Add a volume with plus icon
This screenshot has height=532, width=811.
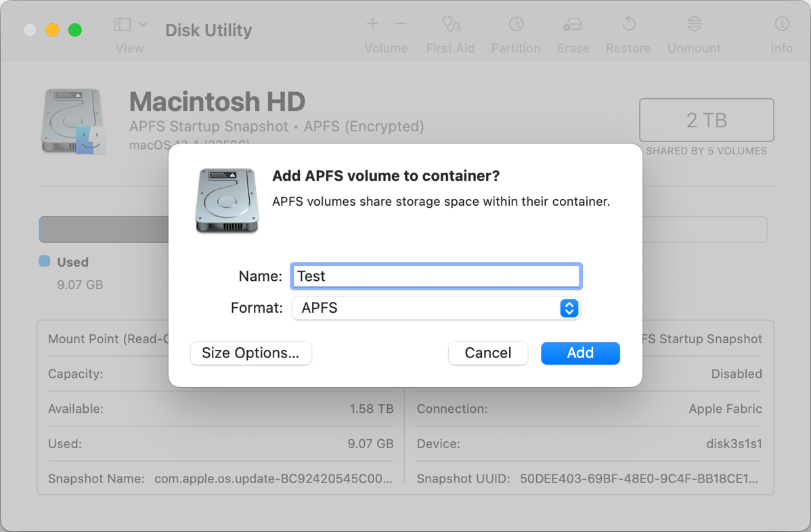coord(372,24)
